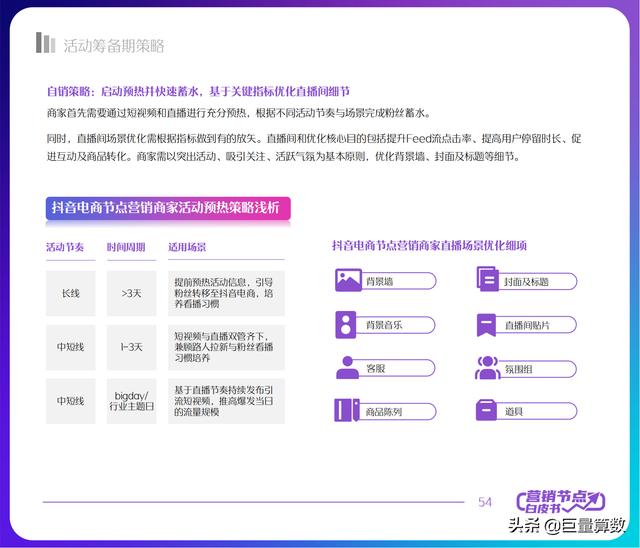Screen dimensions: 640x548
Task: Click the 中短线 cell beside 1-3天
Action: pos(71,347)
